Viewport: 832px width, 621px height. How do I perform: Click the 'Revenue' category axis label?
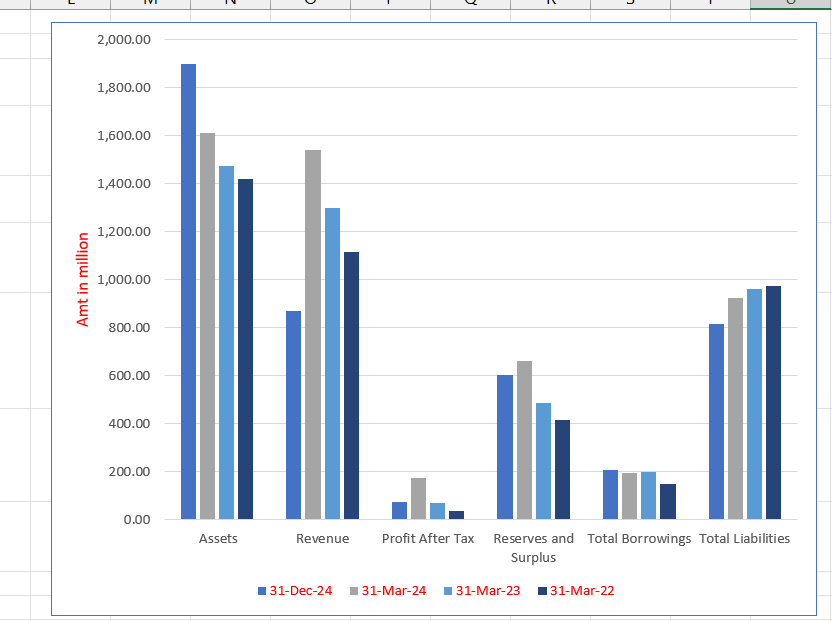[323, 539]
